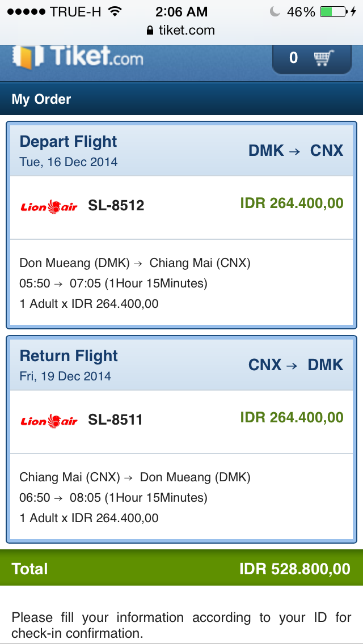Tap flight number SL-8512
This screenshot has height=644, width=363.
116,205
